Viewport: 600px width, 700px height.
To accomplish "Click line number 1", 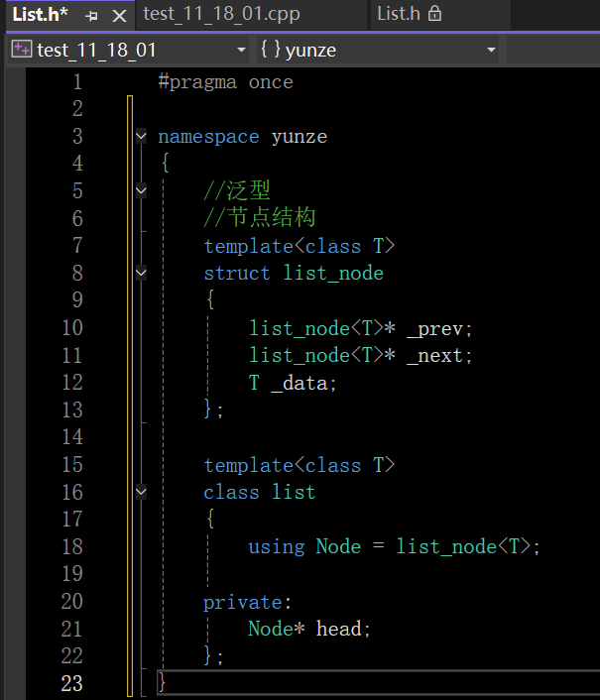I will click(x=77, y=82).
